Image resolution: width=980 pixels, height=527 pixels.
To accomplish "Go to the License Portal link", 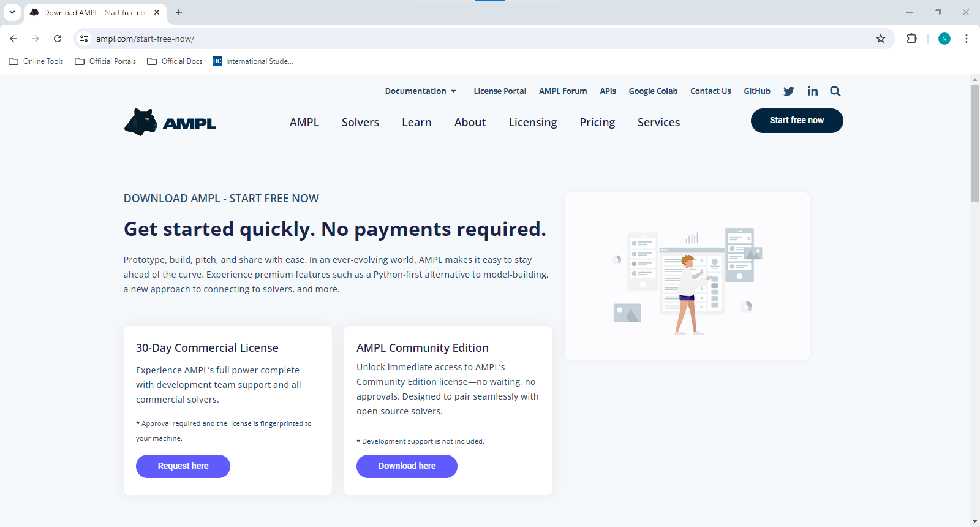I will point(500,91).
